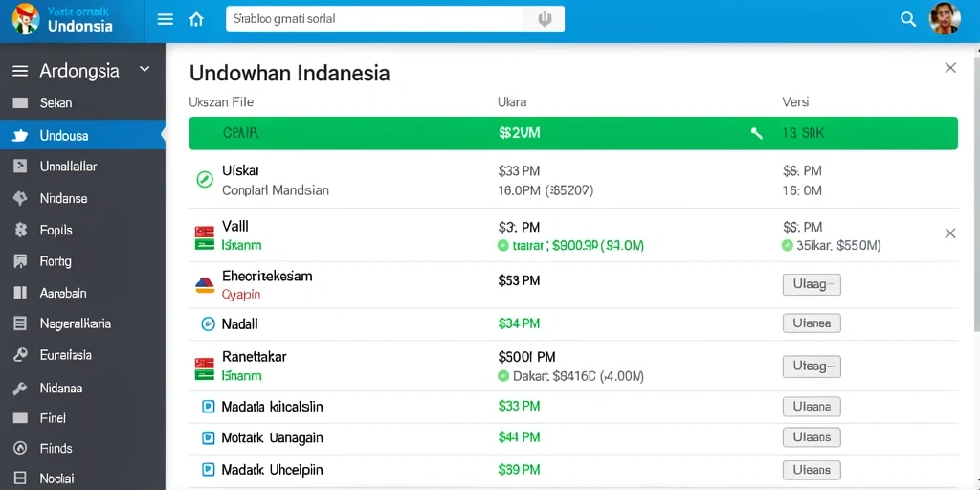This screenshot has height=490, width=980.
Task: Click green status dot before Dakart
Action: 503,376
